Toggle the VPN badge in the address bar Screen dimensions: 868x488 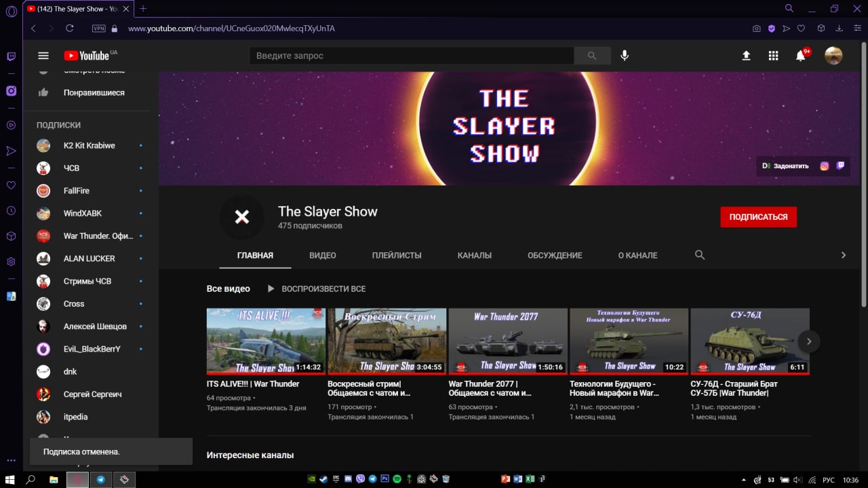click(x=99, y=29)
